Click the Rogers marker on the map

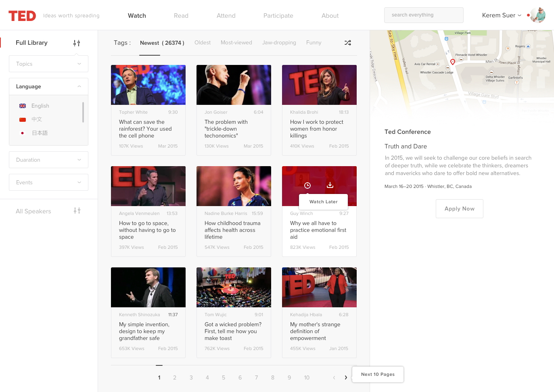(x=528, y=46)
